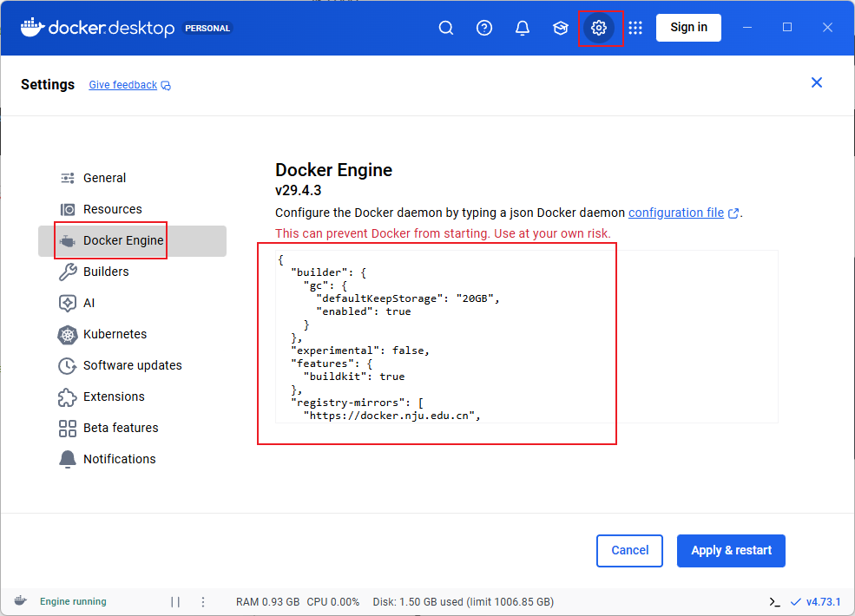Click the feedback speech bubble icon
This screenshot has height=616, width=855.
pyautogui.click(x=166, y=86)
